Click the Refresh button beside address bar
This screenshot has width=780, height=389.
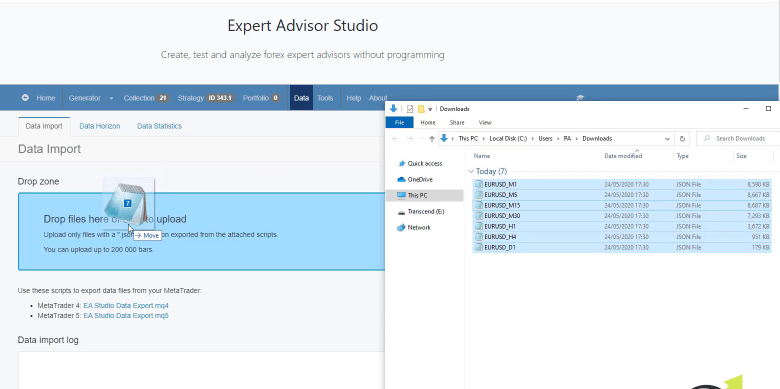coord(682,139)
